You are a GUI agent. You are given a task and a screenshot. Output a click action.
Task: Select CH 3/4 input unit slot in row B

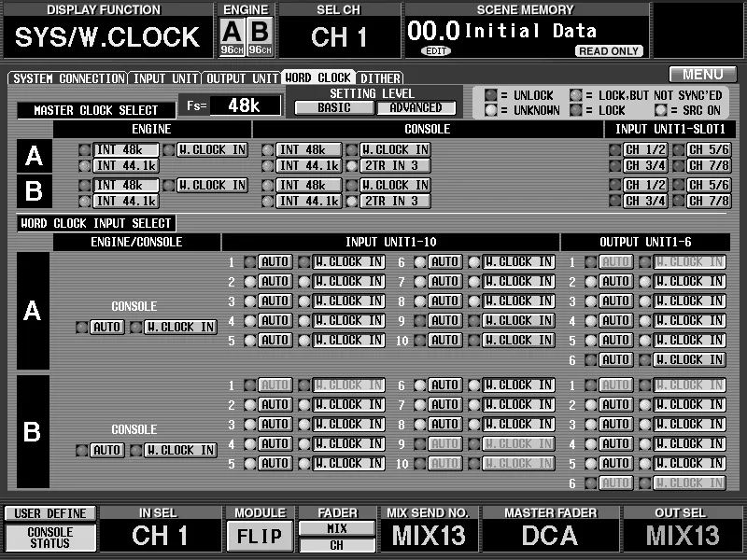point(645,201)
